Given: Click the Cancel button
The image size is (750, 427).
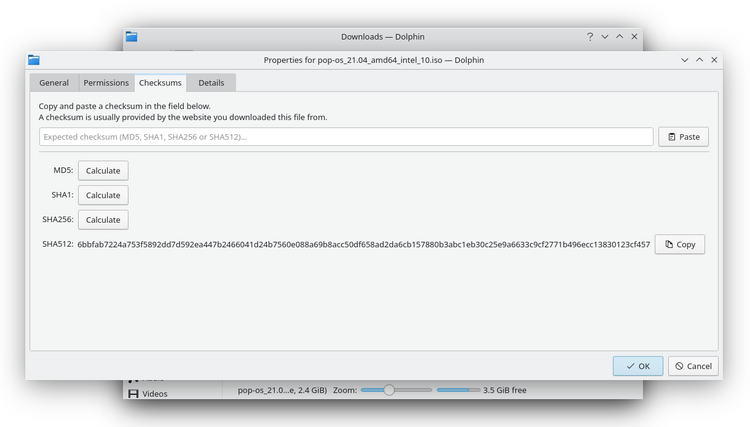Looking at the screenshot, I should click(693, 366).
